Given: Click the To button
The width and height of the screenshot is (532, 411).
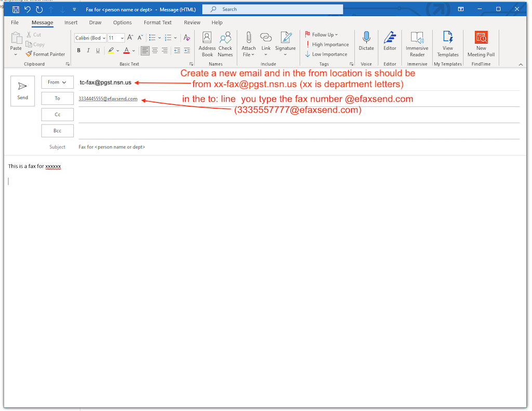Looking at the screenshot, I should (x=57, y=98).
